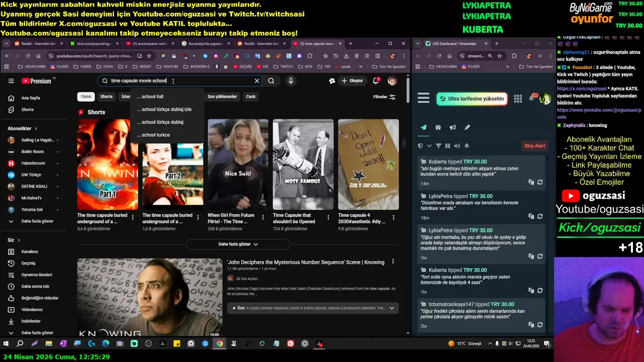Click the Skip Alert button
This screenshot has height=362, width=644.
point(535,146)
